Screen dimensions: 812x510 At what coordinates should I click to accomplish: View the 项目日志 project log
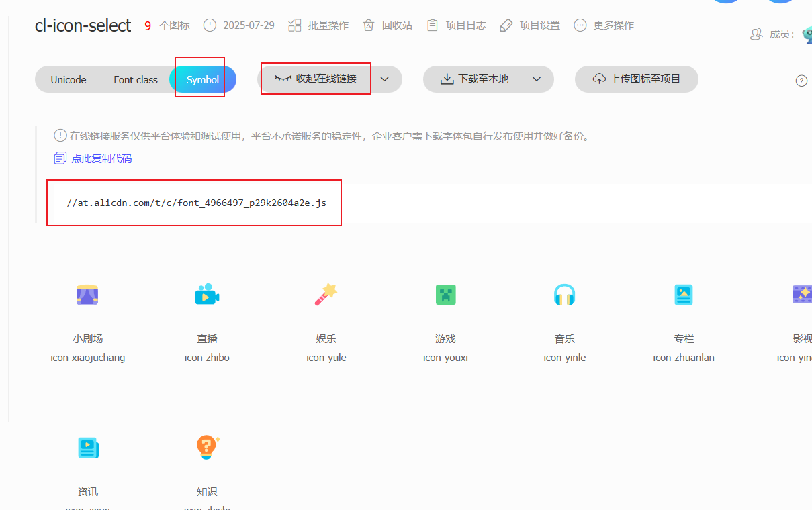click(456, 25)
